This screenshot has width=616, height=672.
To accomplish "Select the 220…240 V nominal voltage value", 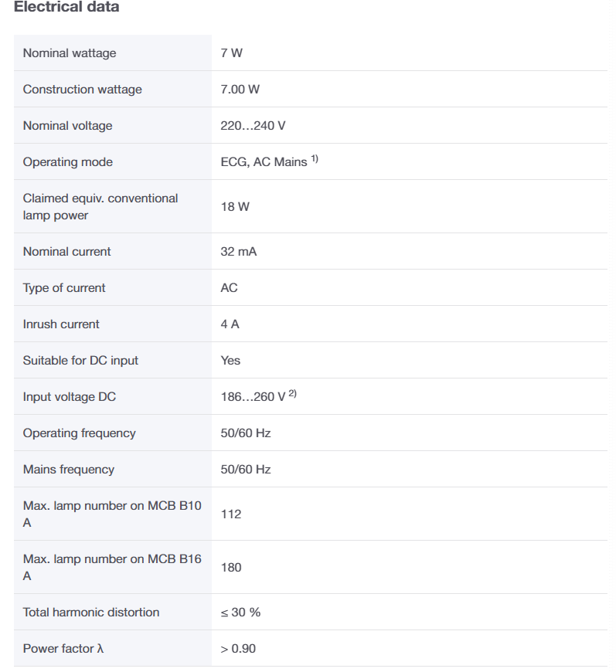I will pyautogui.click(x=253, y=126).
